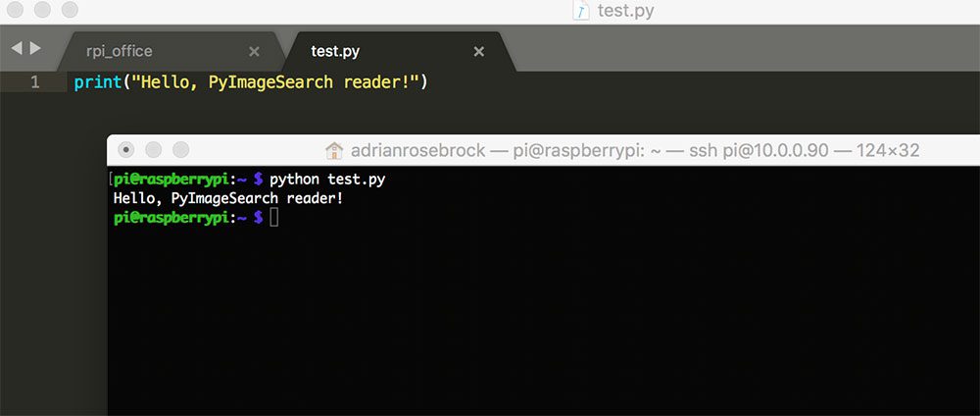Close the rpi_office tab

pyautogui.click(x=254, y=52)
